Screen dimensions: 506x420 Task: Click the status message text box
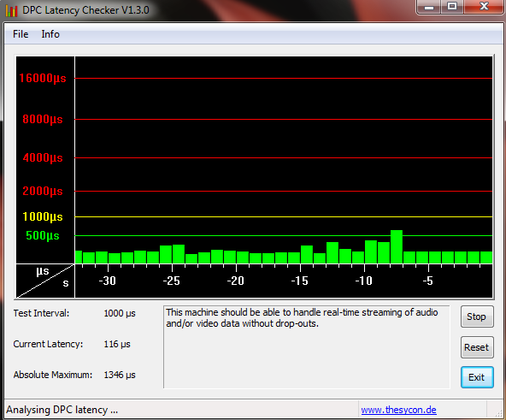point(306,346)
